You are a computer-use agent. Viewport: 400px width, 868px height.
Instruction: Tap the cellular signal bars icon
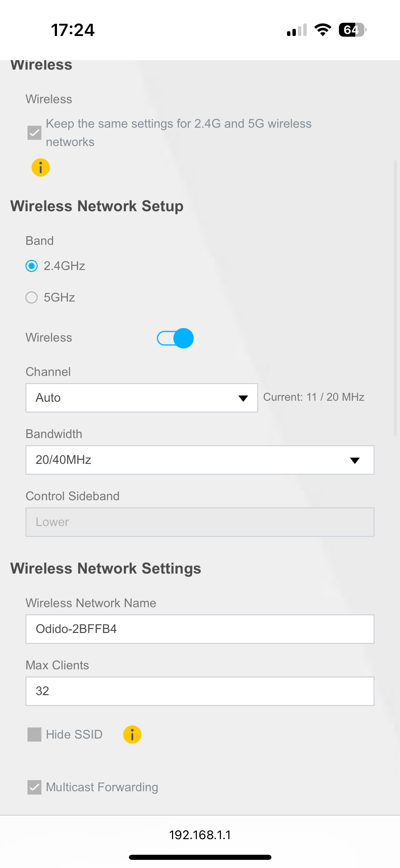point(297,30)
